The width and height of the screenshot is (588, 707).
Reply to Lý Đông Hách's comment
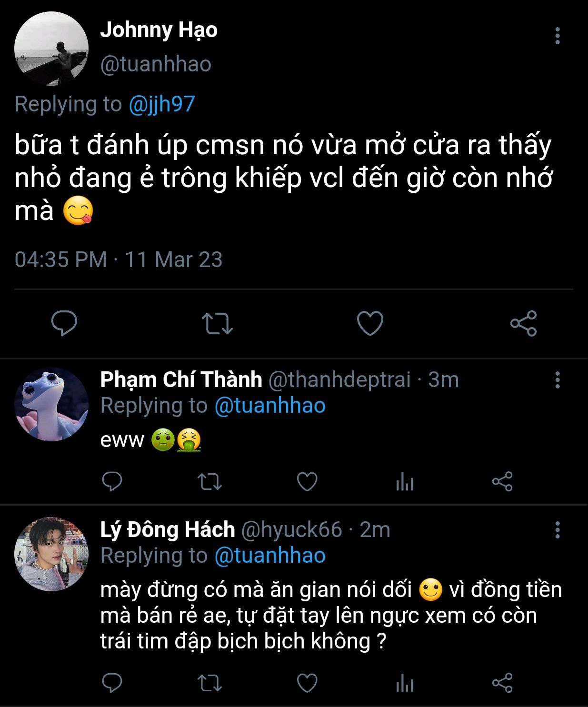112,683
